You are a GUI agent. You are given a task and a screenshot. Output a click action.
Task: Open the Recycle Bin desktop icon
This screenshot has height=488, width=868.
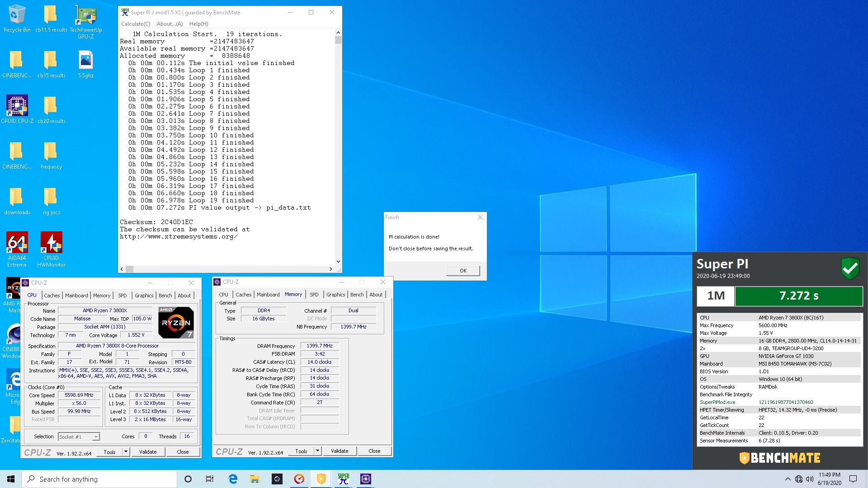point(17,19)
